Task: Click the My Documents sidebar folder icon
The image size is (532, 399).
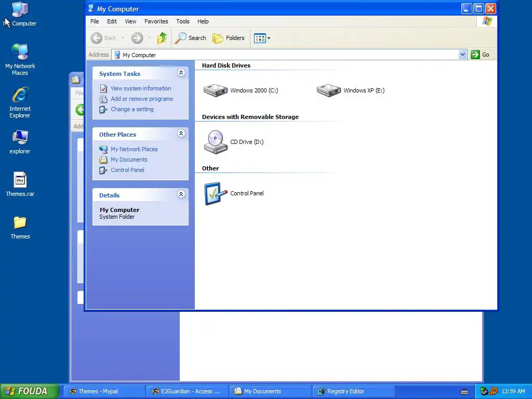Action: [103, 160]
